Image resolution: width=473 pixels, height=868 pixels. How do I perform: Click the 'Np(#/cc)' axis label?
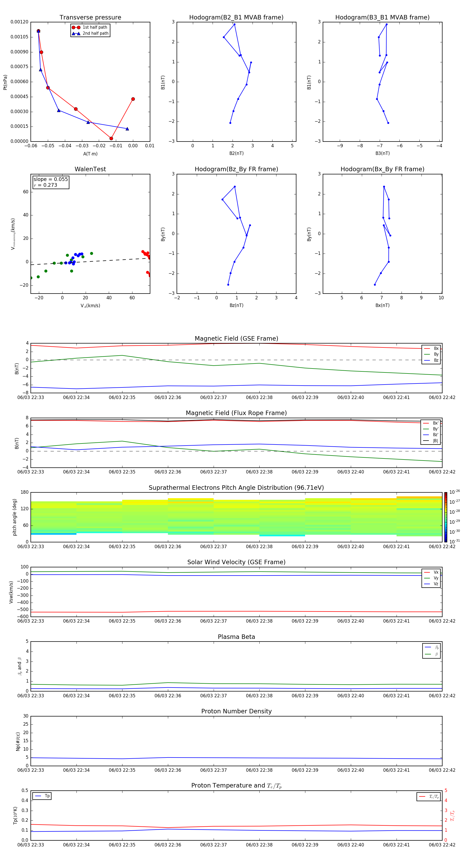[x=18, y=741]
